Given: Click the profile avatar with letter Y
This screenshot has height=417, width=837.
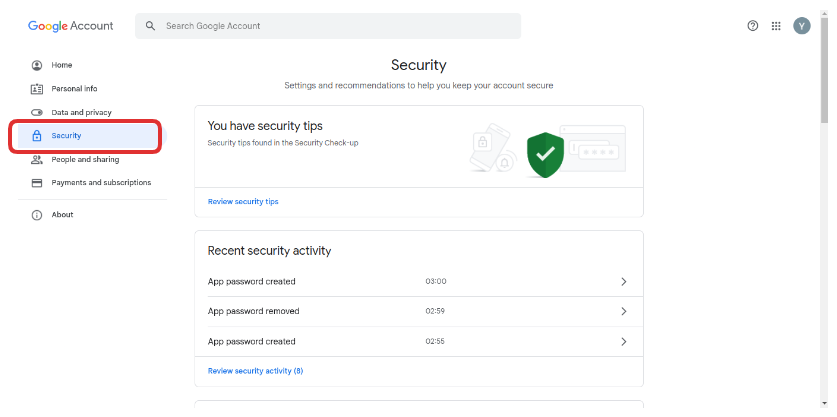Looking at the screenshot, I should pyautogui.click(x=801, y=26).
